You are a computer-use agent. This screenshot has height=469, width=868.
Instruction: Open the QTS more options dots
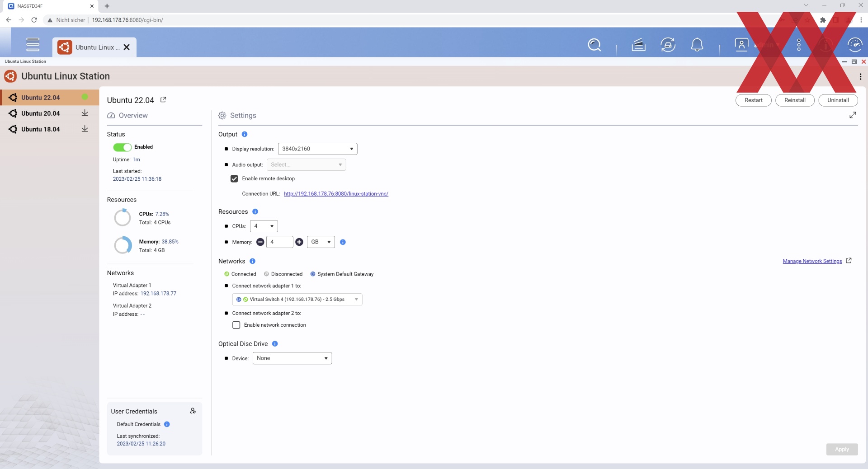pos(799,45)
